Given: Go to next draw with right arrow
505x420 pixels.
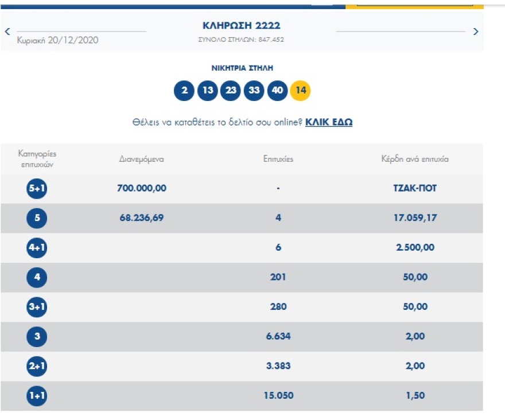Looking at the screenshot, I should [475, 31].
